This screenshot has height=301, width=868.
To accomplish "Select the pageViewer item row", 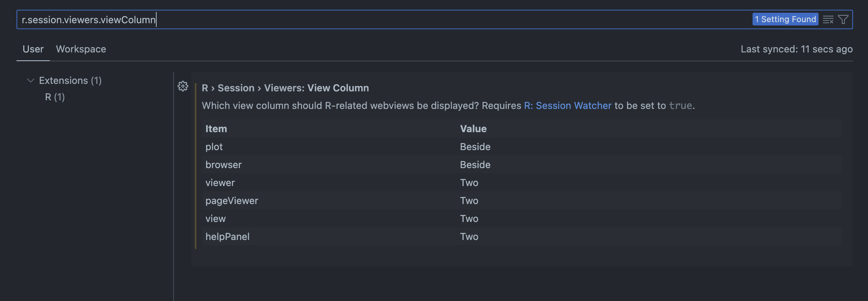I will click(522, 201).
